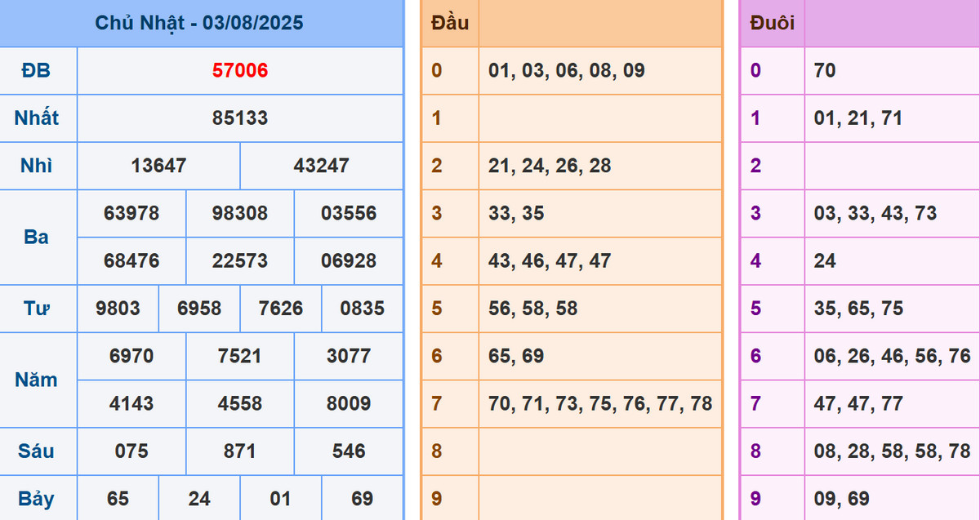
Task: Click the Đuôi column header
Action: click(772, 23)
